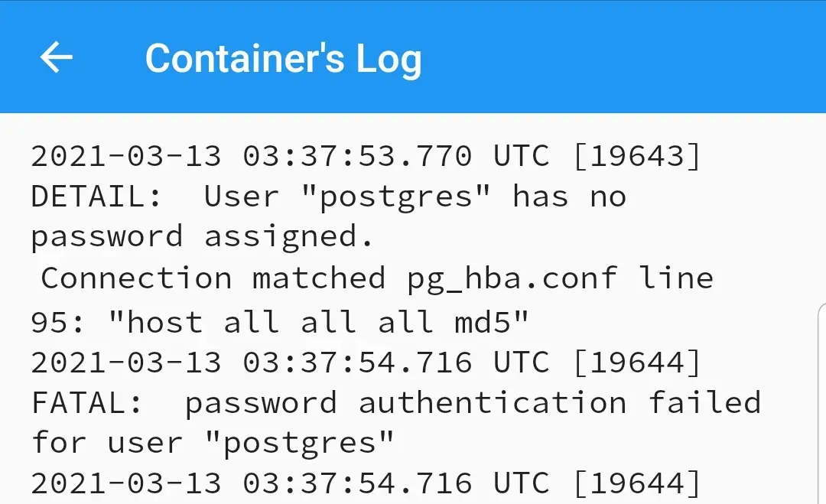The width and height of the screenshot is (826, 504).
Task: Select the user postgres failure line
Action: coord(214,442)
